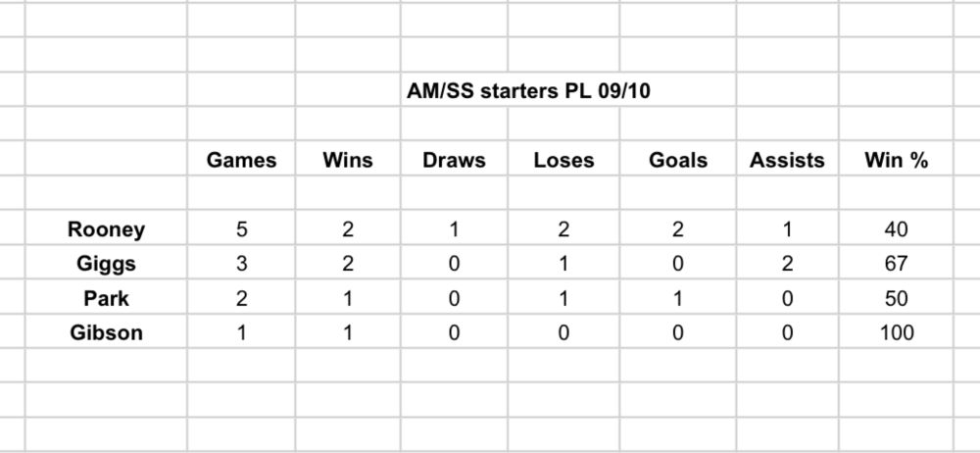Click the Loses column header cell
980x453 pixels.
click(x=563, y=160)
